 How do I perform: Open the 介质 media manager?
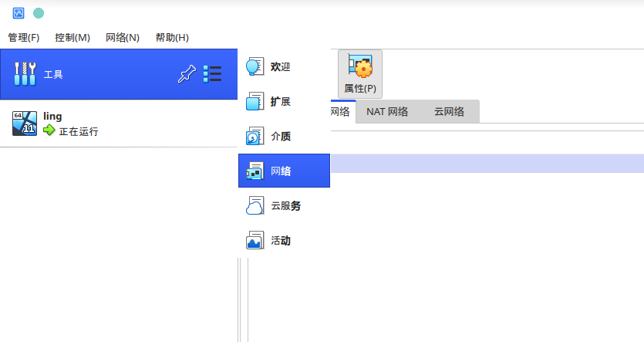point(280,137)
